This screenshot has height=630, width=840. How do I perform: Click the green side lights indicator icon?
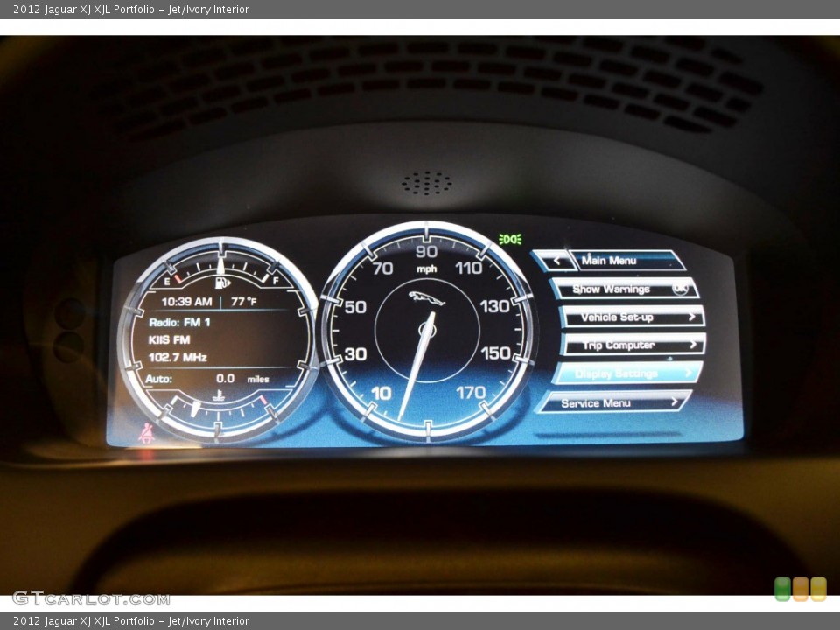(510, 239)
